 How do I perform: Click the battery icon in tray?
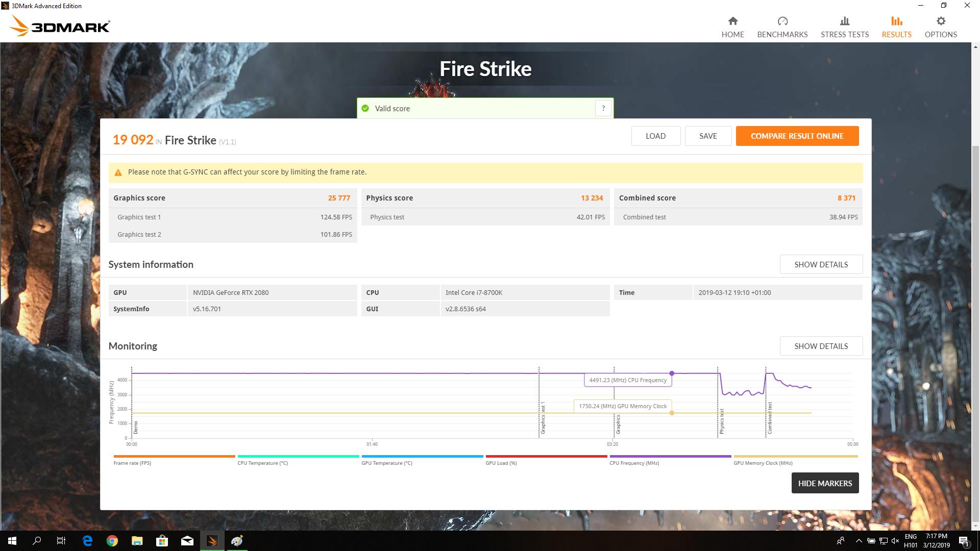pos(871,541)
